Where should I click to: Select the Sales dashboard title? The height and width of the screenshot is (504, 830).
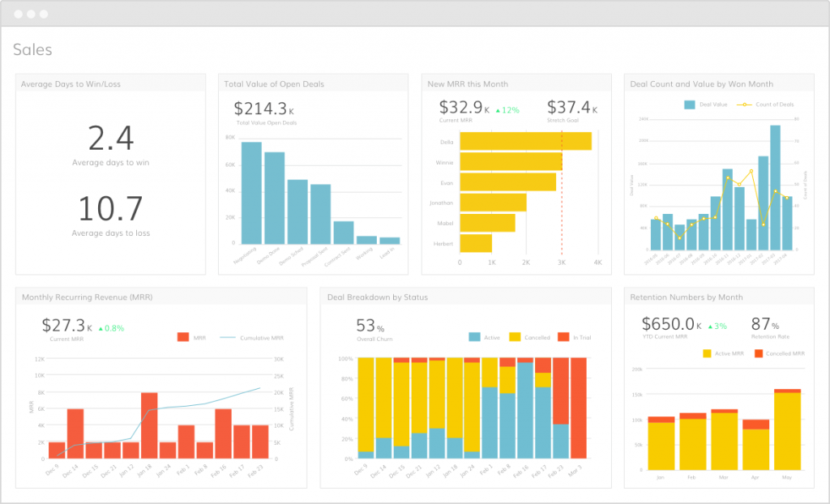click(32, 49)
